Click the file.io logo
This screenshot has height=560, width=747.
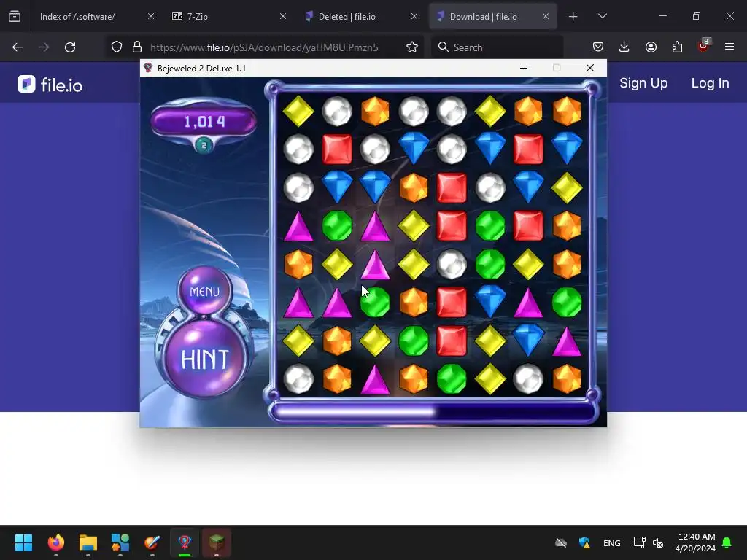[50, 85]
